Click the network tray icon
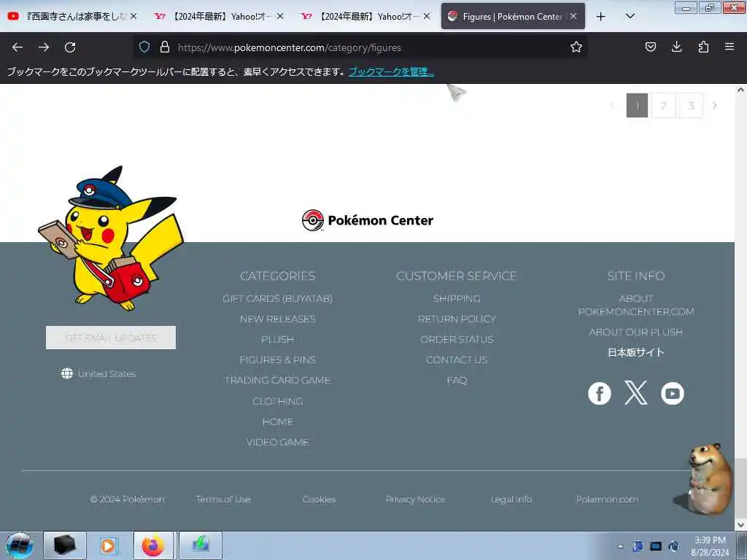 coord(638,546)
